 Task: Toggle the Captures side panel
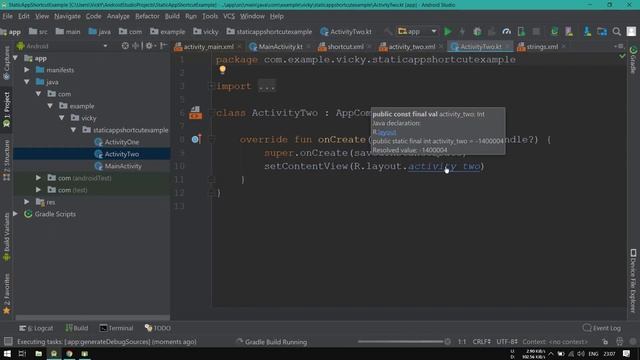coord(7,62)
